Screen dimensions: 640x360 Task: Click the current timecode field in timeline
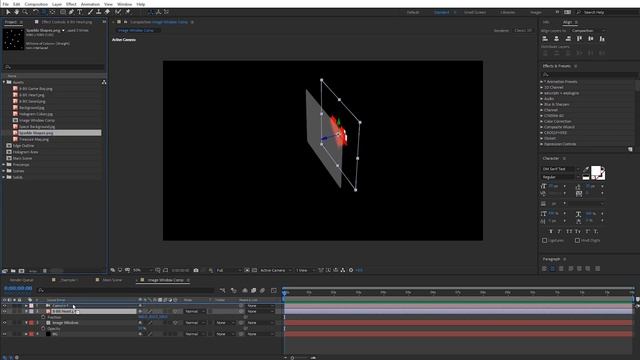(x=18, y=289)
